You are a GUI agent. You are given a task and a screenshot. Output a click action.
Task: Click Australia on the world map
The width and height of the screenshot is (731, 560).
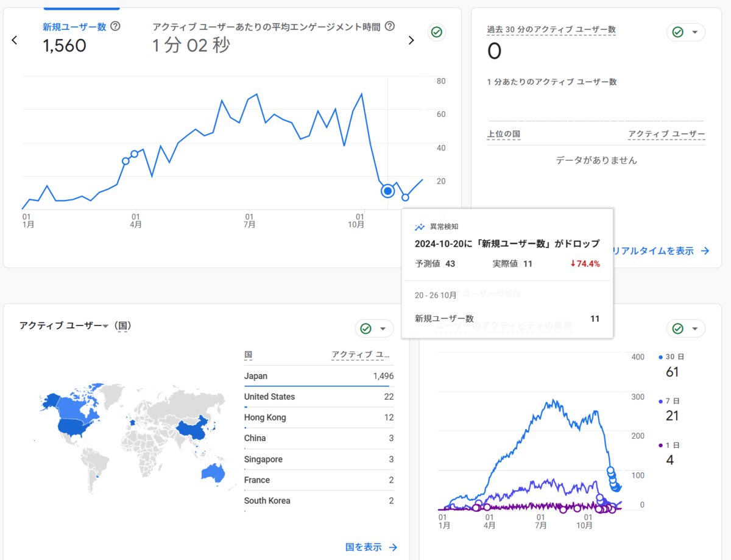[213, 475]
